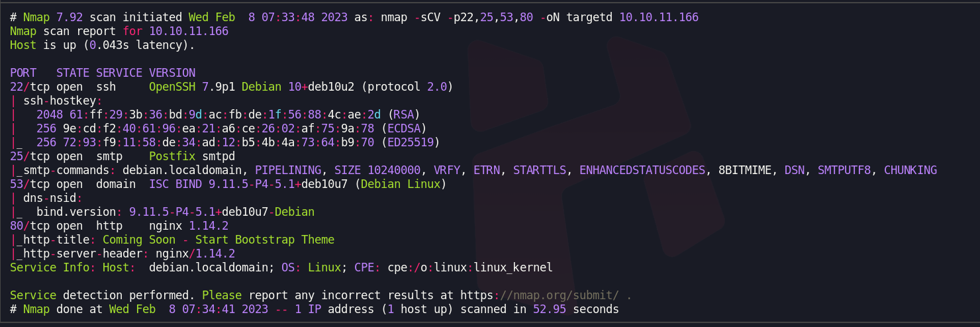Click the ED25519 hostkey label
Viewport: 980px width, 327px height.
click(414, 142)
